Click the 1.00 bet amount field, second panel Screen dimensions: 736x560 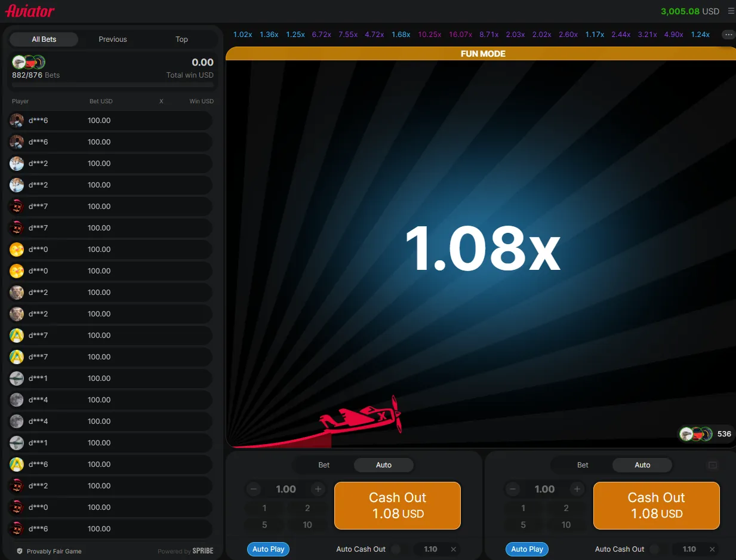point(544,489)
